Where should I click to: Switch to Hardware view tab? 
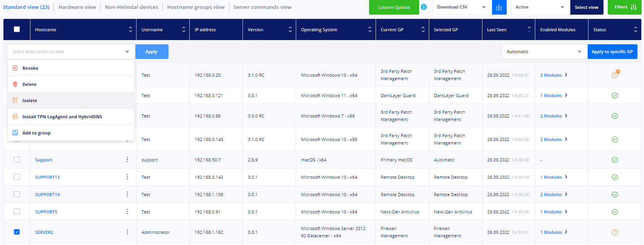77,7
